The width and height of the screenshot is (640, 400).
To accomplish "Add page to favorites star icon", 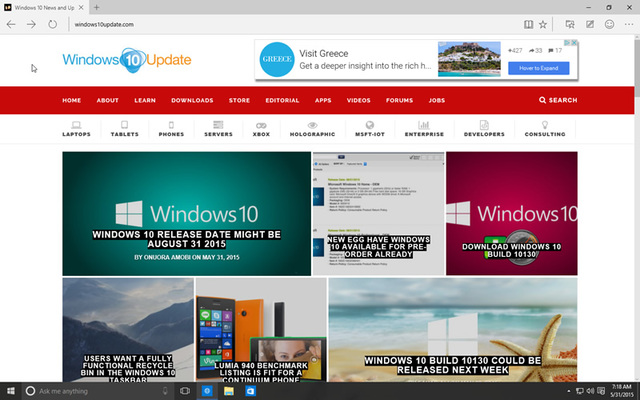I will 543,24.
